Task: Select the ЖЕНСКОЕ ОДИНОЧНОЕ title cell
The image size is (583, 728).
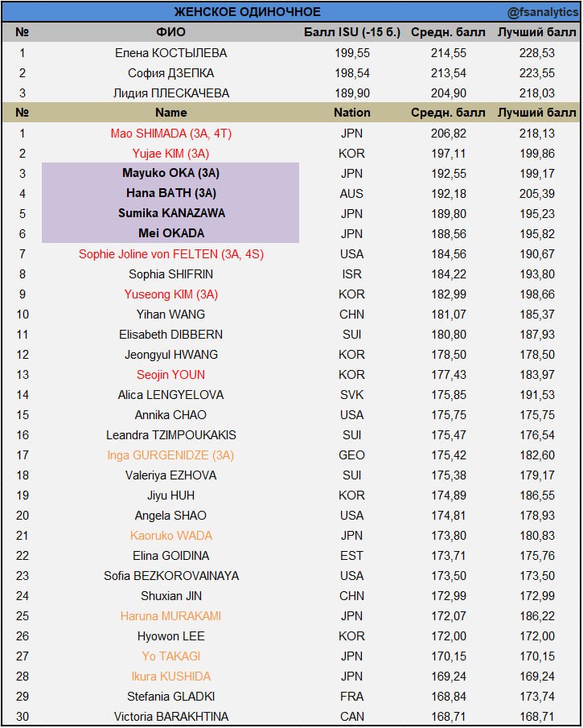Action: [248, 11]
